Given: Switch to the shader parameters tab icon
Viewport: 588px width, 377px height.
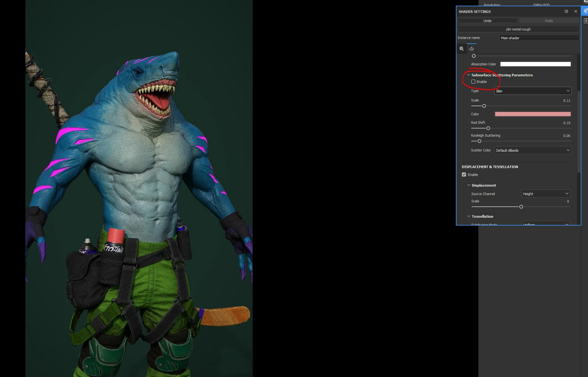Looking at the screenshot, I should (x=471, y=49).
